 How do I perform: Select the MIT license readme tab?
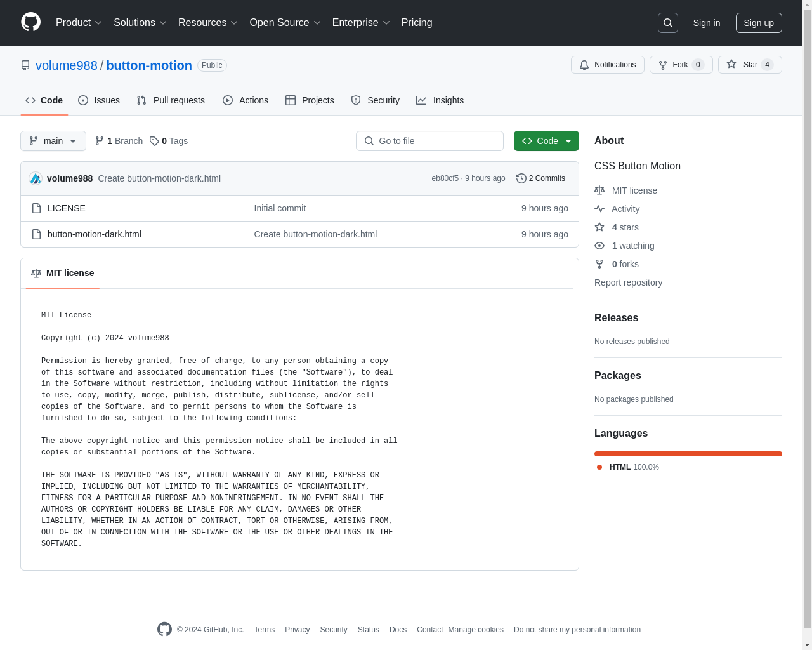click(63, 273)
